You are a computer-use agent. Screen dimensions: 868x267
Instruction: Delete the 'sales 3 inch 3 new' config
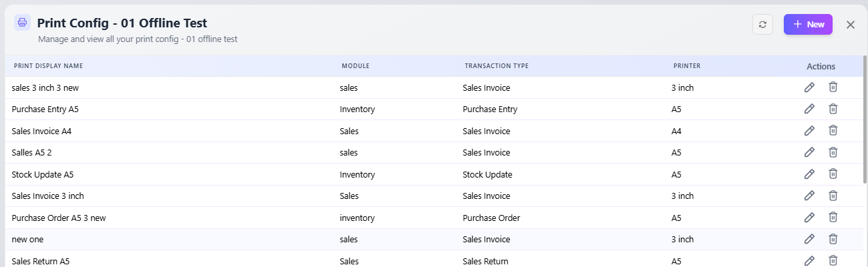click(x=833, y=87)
